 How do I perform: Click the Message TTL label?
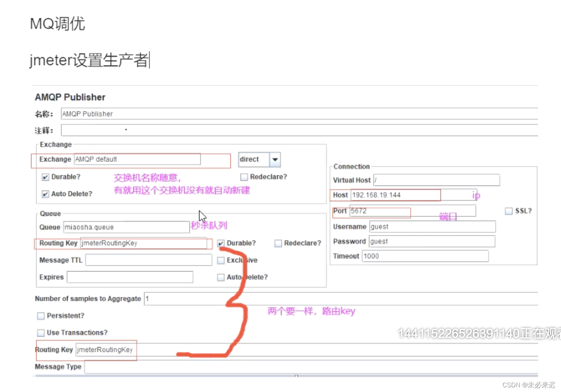coord(61,260)
